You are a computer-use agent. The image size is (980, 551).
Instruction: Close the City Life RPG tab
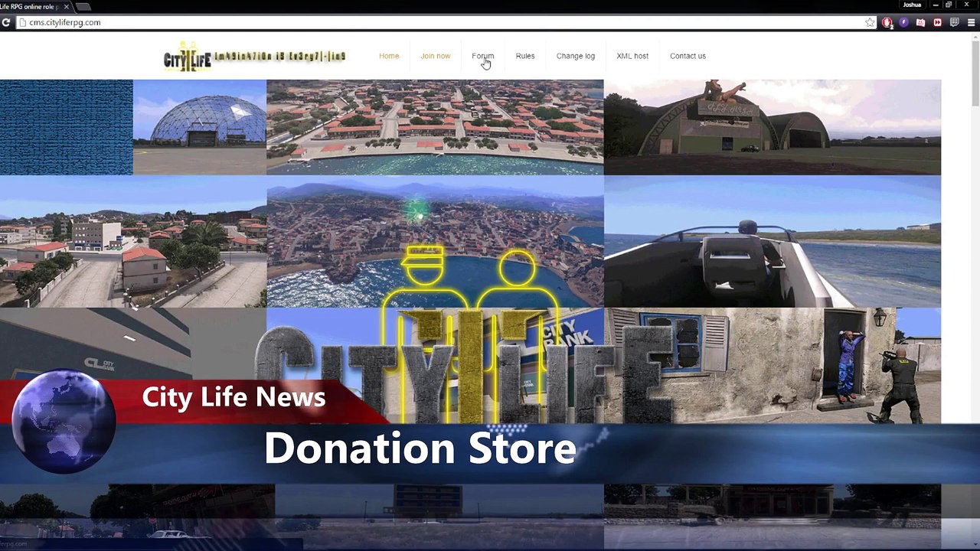coord(66,6)
